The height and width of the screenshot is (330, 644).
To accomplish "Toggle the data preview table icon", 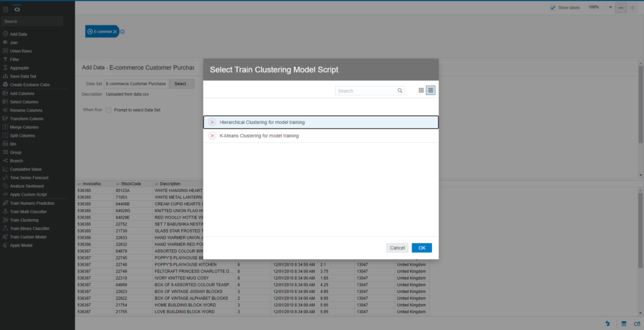I will tap(623, 324).
